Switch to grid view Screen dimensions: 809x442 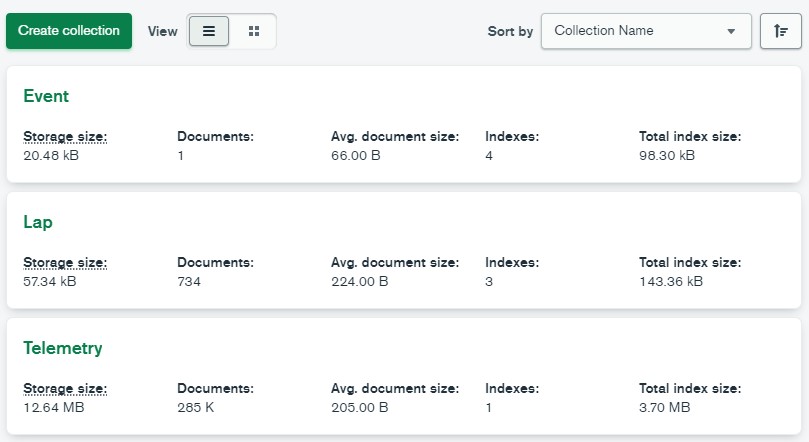click(254, 31)
